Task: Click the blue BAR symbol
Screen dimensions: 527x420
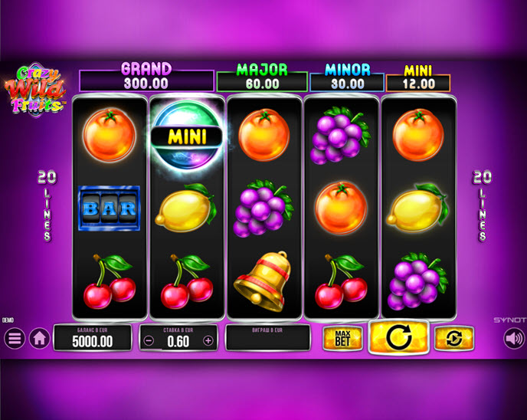Action: coord(110,208)
